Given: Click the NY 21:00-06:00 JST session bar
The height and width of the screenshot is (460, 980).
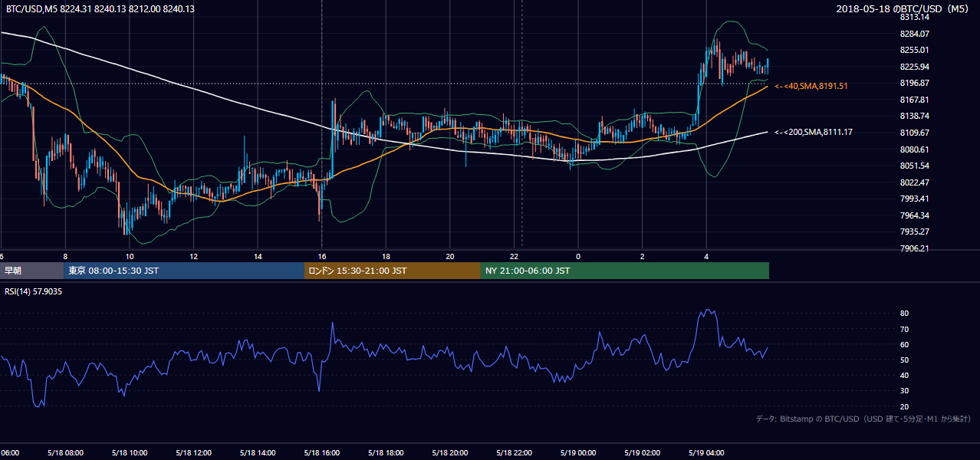Looking at the screenshot, I should tap(625, 271).
